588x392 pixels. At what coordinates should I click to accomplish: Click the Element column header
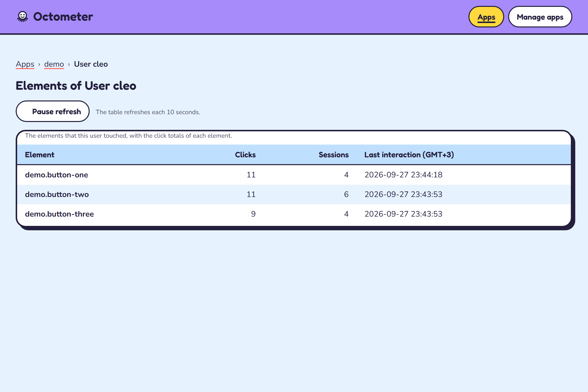39,155
